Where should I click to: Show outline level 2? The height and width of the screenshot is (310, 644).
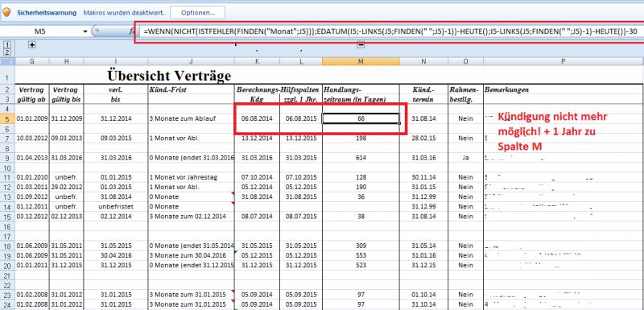point(8,52)
